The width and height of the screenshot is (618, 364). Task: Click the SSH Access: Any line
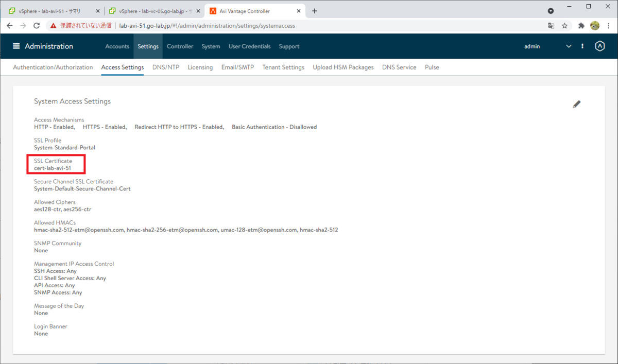(x=55, y=271)
